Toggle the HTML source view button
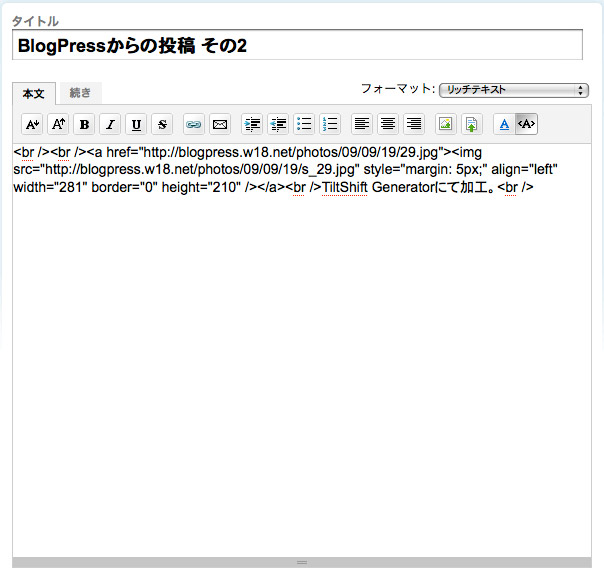Viewport: 604px width, 572px height. click(526, 124)
